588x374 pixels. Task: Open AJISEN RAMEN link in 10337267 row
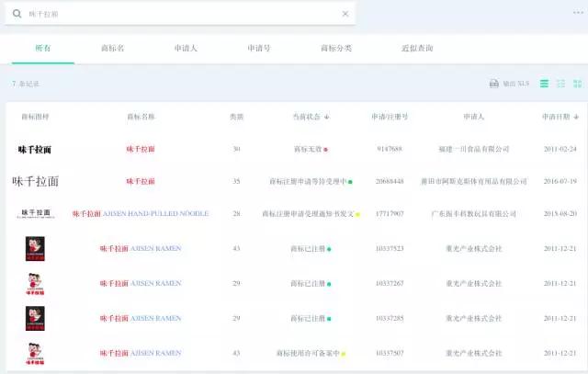(141, 283)
